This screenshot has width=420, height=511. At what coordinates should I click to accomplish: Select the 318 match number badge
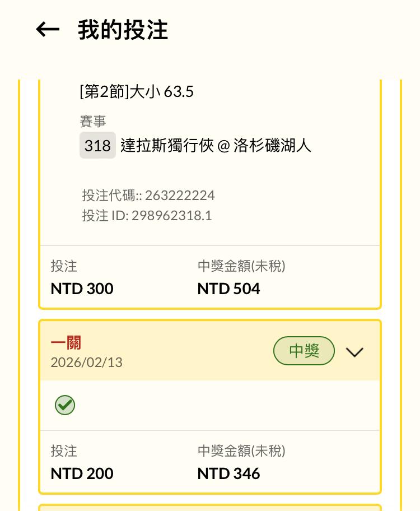(97, 146)
